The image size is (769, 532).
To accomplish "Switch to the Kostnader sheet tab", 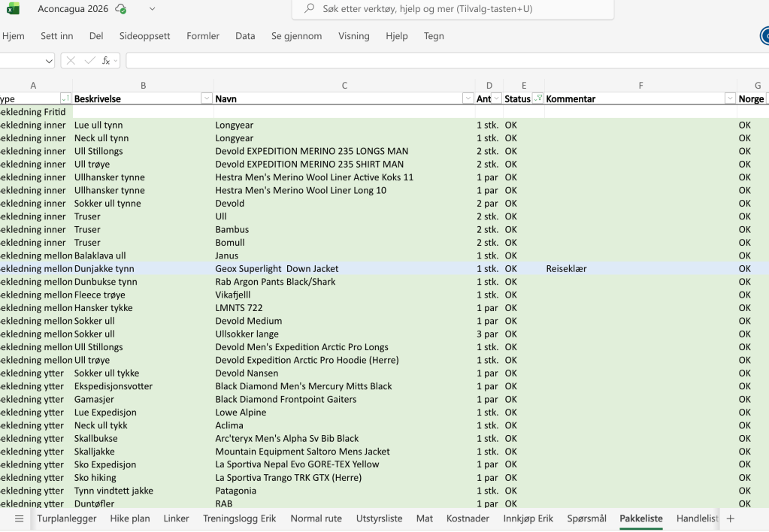I will pos(468,518).
